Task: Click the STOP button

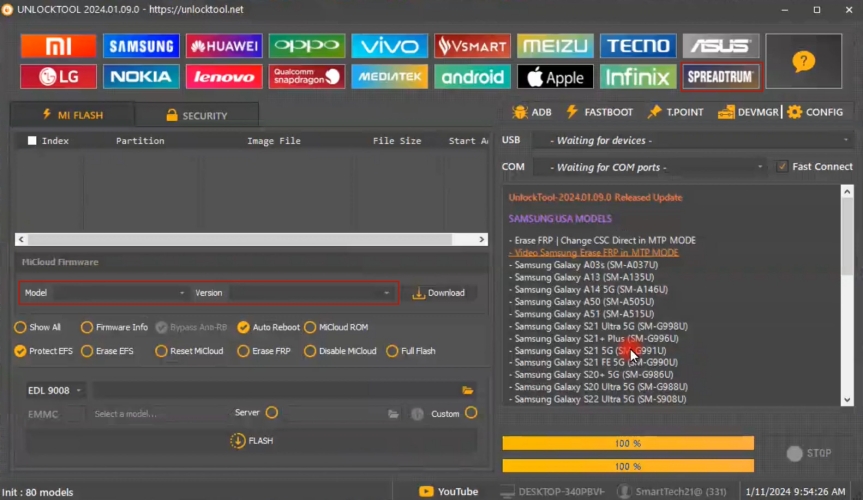Action: (x=809, y=453)
